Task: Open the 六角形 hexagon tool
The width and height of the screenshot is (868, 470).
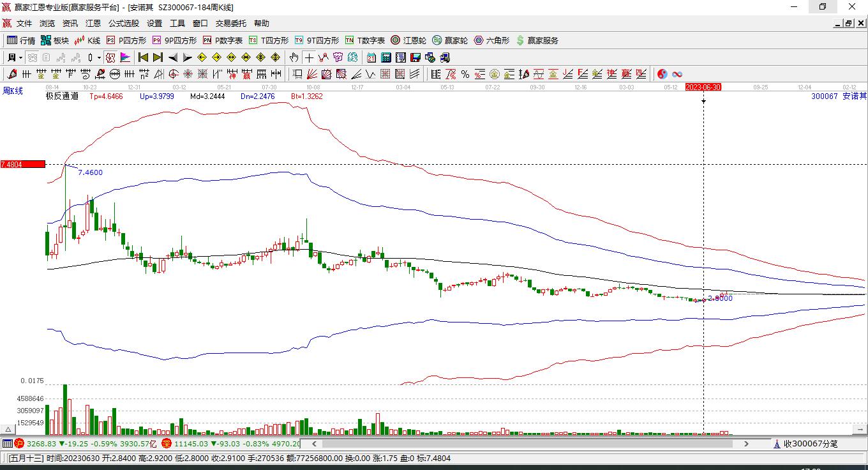Action: tap(491, 40)
